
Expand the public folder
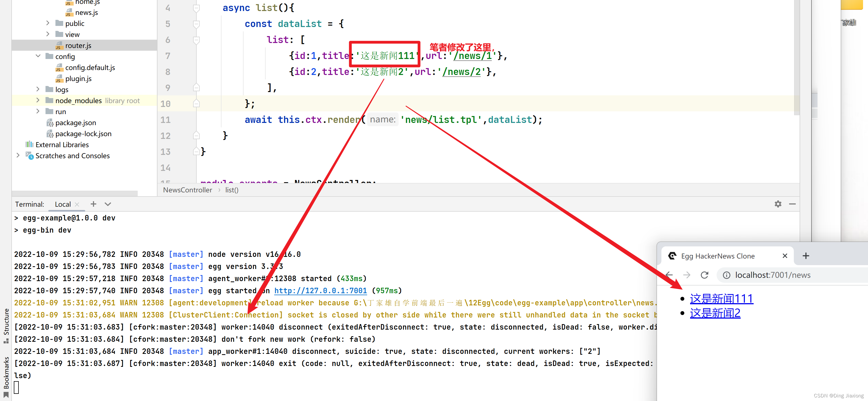click(47, 23)
